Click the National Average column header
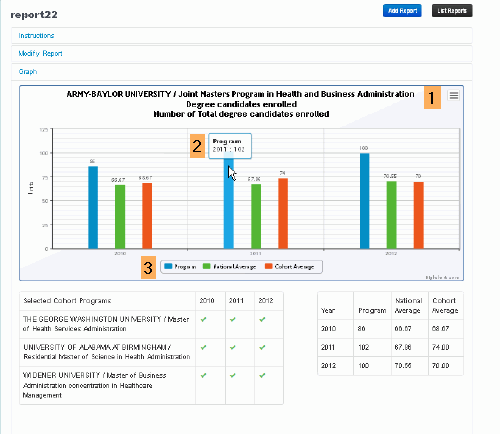Viewport: 500px width, 434px height. (409, 306)
